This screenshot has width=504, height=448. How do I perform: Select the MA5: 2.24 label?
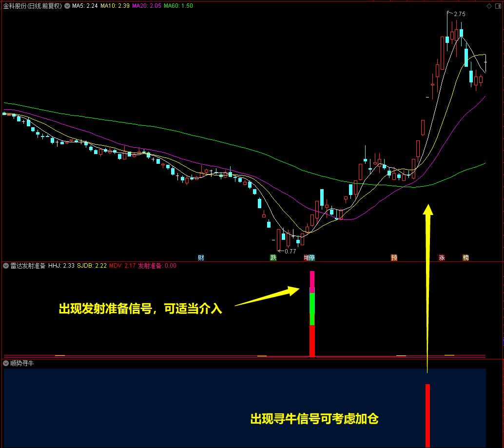pos(85,6)
